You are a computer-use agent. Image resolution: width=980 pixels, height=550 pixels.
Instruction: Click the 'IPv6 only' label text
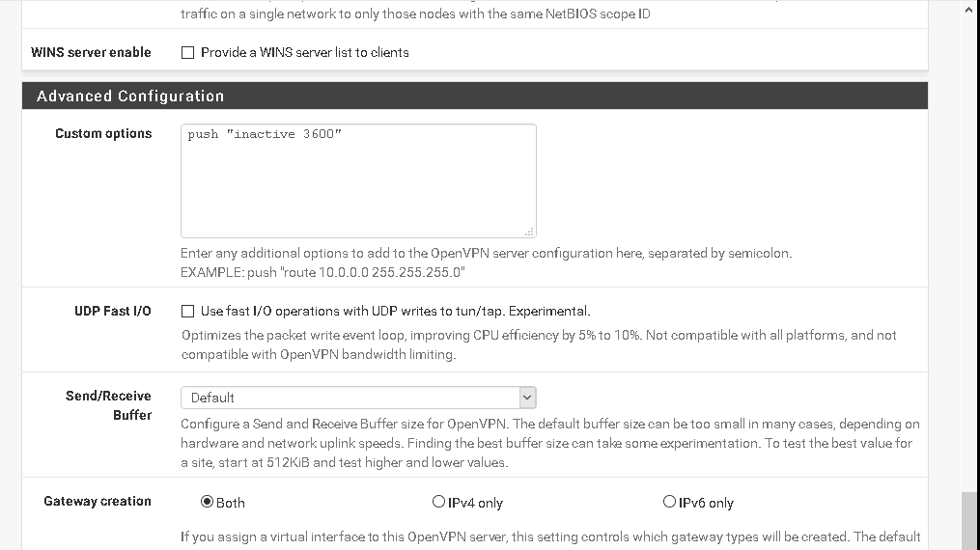(706, 503)
